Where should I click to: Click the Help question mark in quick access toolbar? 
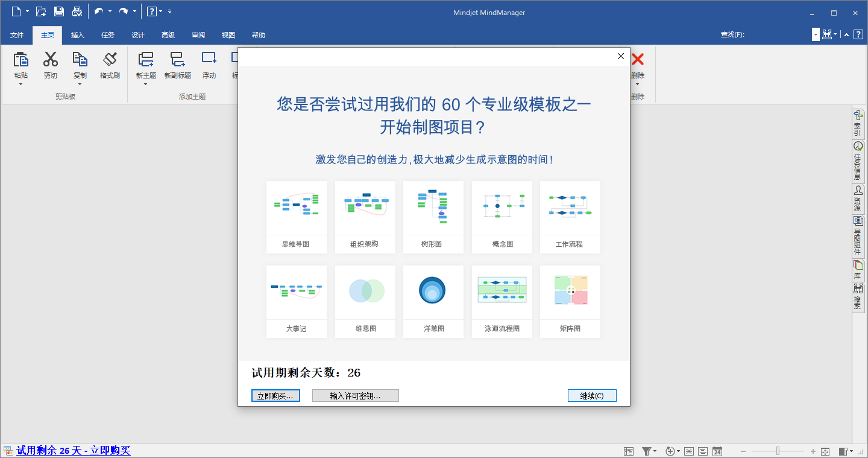pyautogui.click(x=152, y=11)
